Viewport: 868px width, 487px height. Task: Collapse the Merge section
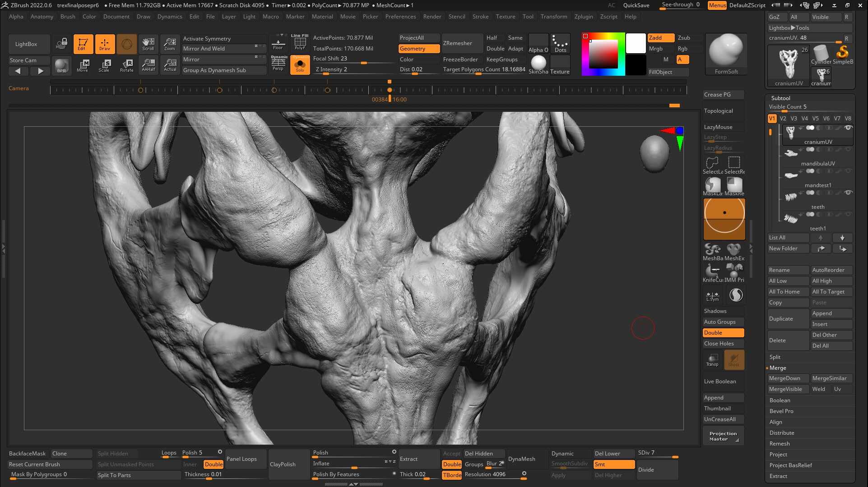point(778,368)
